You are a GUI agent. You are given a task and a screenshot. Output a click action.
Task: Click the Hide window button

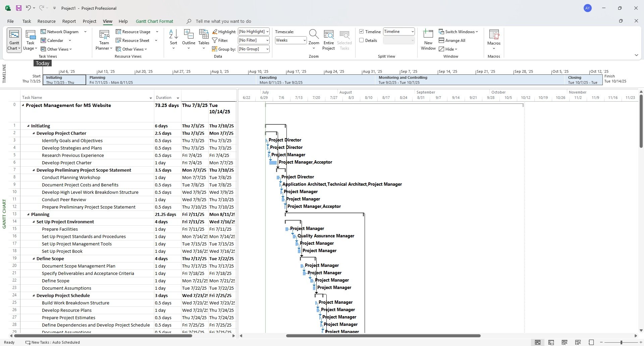coord(448,49)
